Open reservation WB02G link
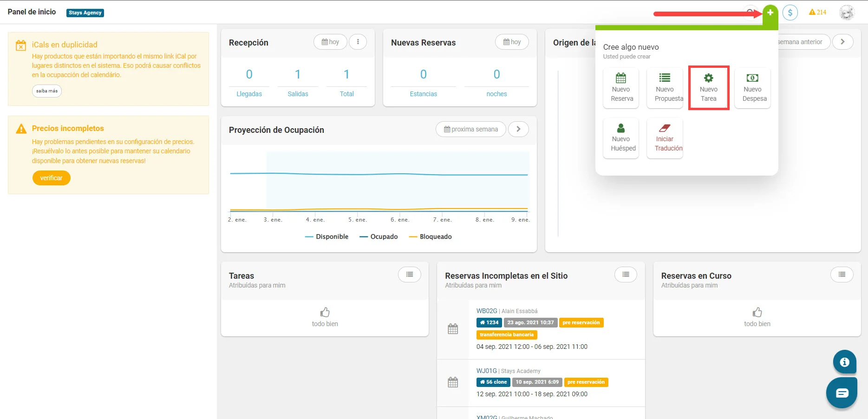Screen dimensions: 868x419 487,311
